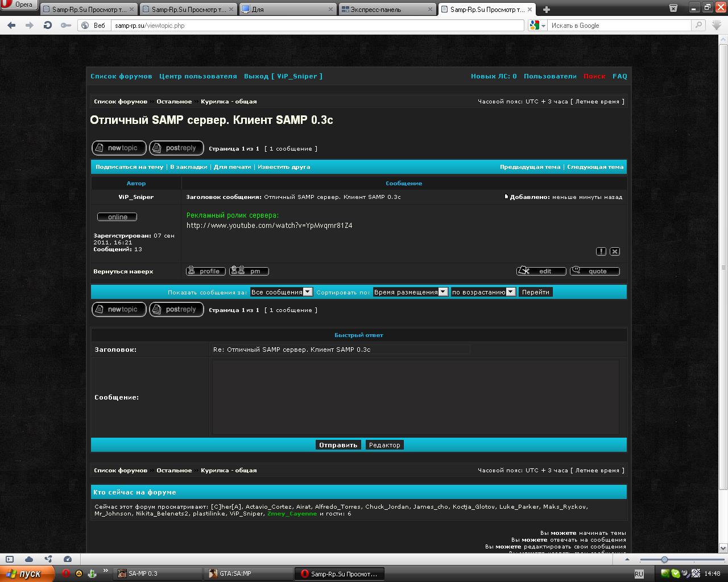Open the 'по возрастанию' order dropdown
Viewport: 728px width, 582px height.
[x=483, y=292]
